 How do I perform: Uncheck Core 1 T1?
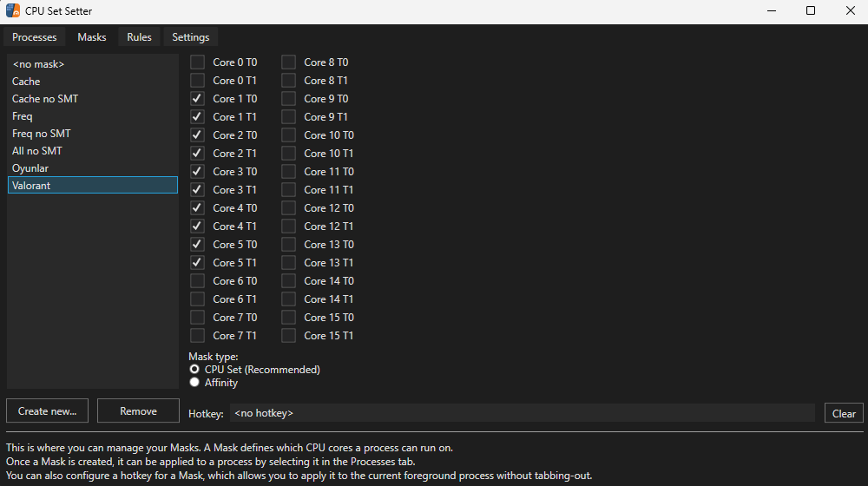pos(197,117)
